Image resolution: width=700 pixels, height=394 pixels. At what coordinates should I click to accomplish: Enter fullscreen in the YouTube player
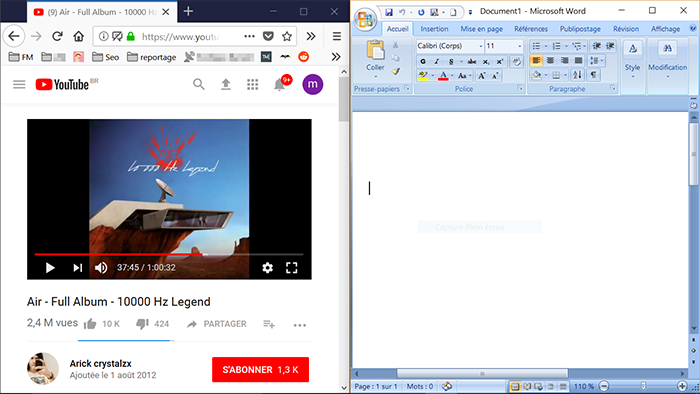click(x=292, y=268)
